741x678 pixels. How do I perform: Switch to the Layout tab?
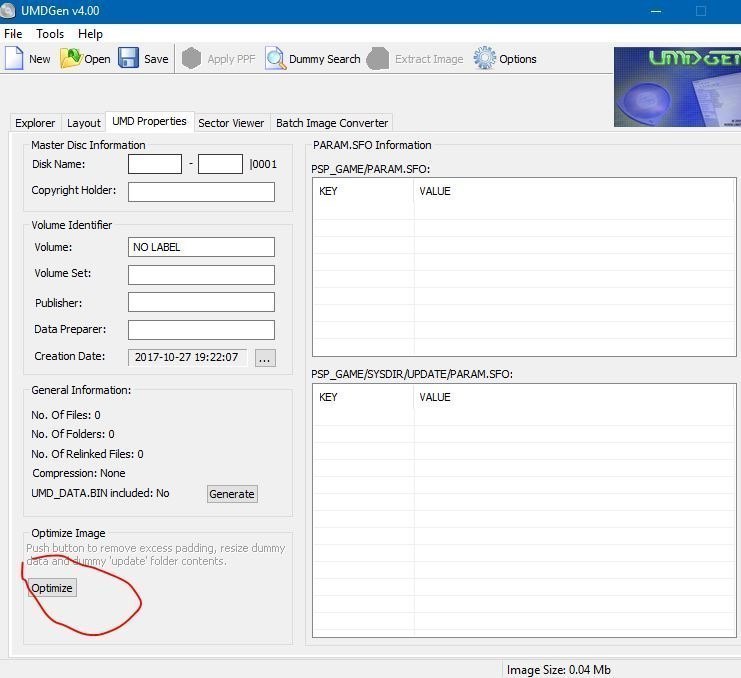click(84, 123)
